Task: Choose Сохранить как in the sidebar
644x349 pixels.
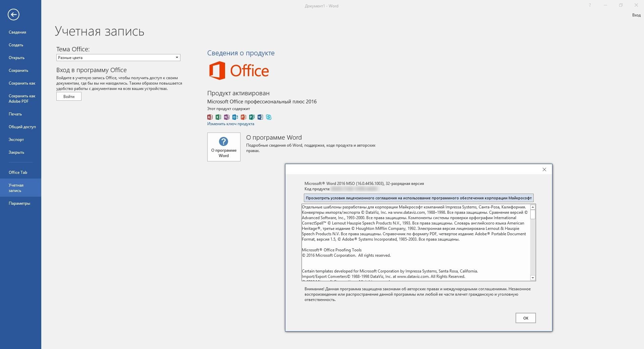Action: pos(22,83)
